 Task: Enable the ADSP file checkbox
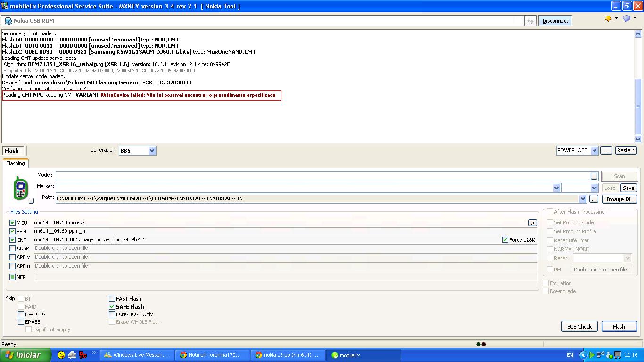coord(13,248)
